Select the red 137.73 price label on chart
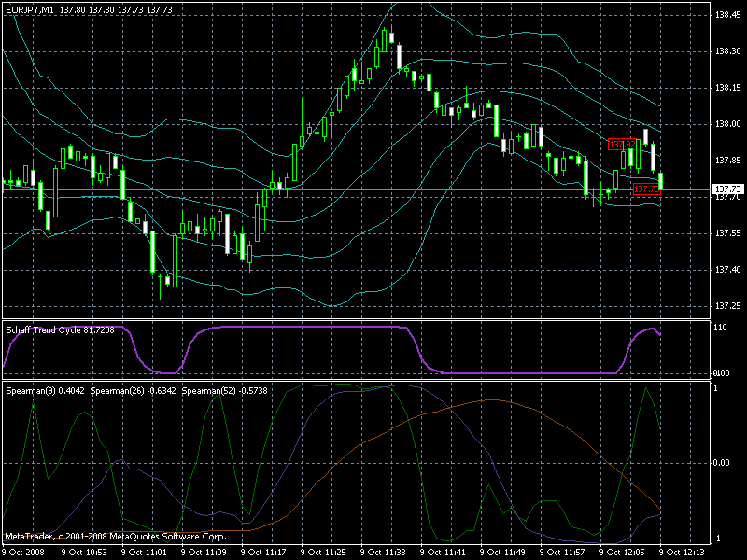 point(646,189)
